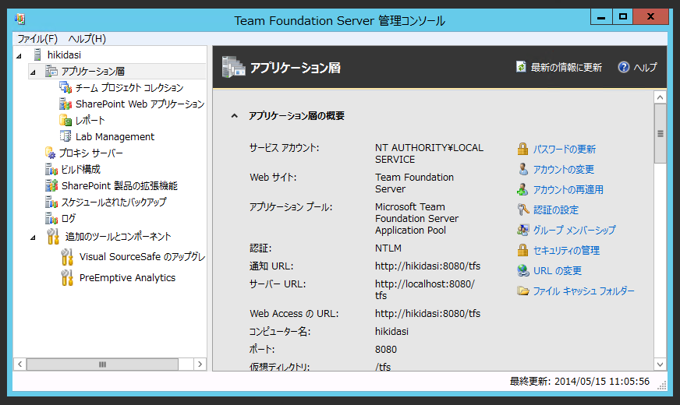Click the URL の変更 link
Screen dimensions: 680x405
(x=557, y=271)
